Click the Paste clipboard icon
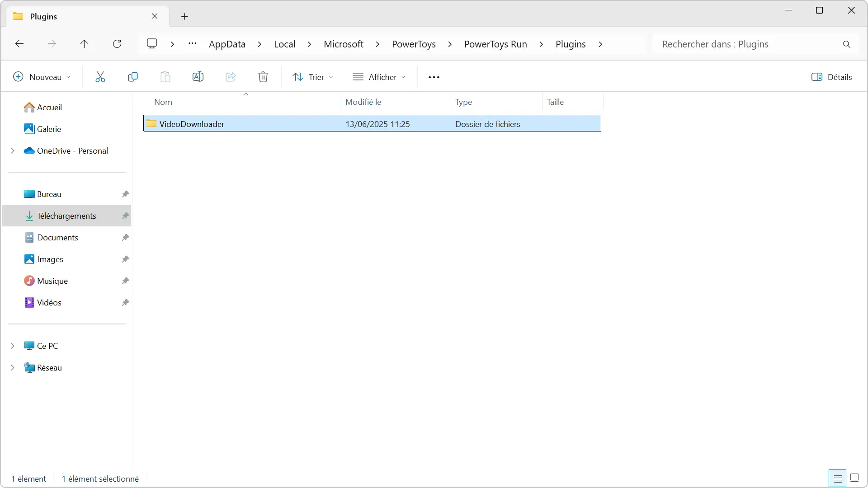The width and height of the screenshot is (868, 488). pos(165,77)
